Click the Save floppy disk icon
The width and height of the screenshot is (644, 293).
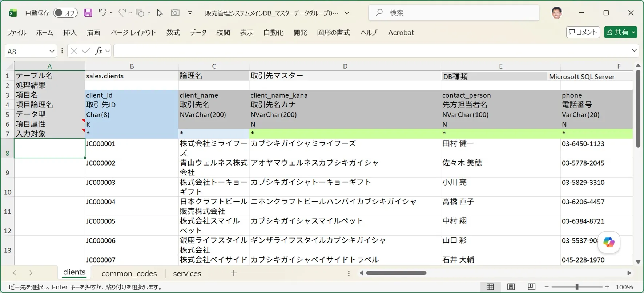pyautogui.click(x=88, y=13)
